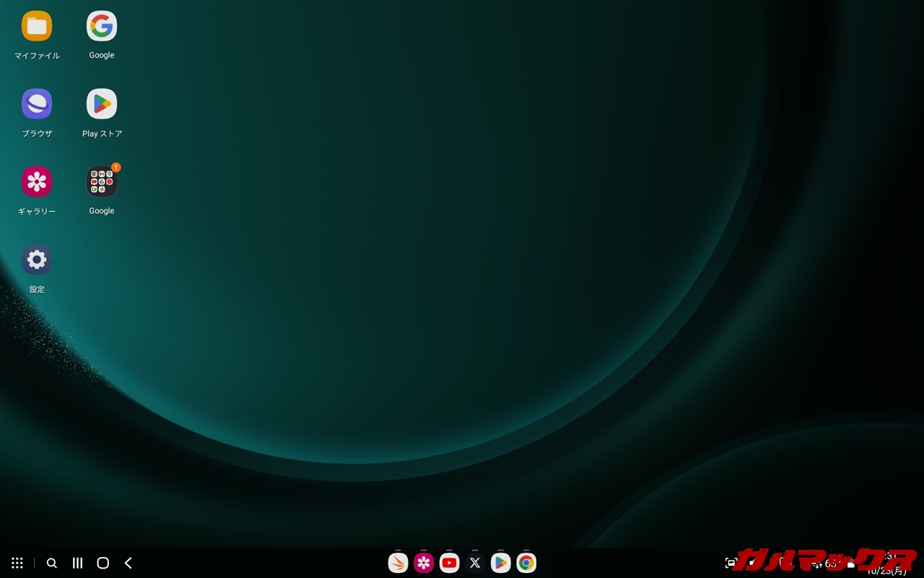Open Chrome from the taskbar
Viewport: 924px width, 578px height.
click(526, 563)
